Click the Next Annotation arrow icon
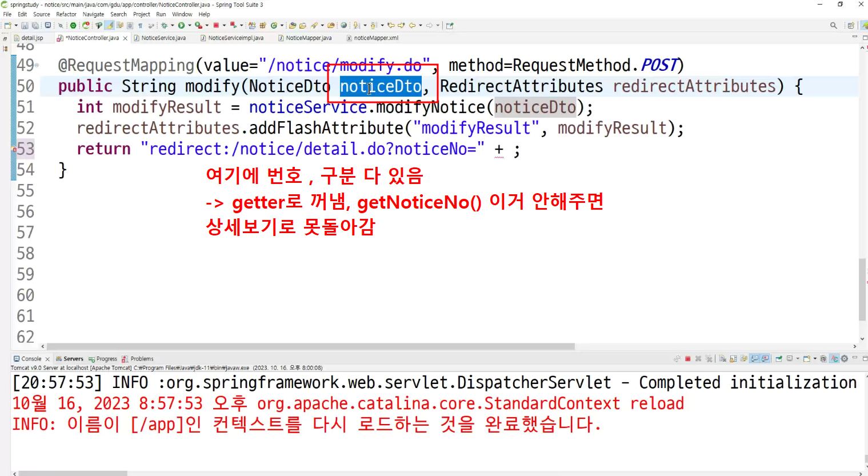Viewport: 868px width, 476px height. tap(356, 26)
